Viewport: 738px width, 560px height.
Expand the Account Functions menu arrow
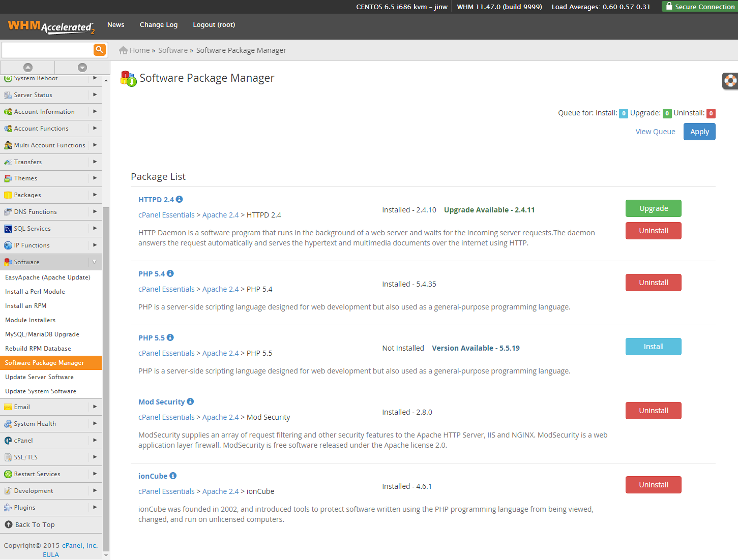[x=95, y=129]
